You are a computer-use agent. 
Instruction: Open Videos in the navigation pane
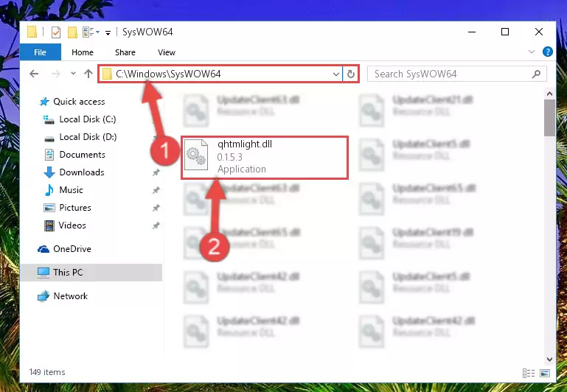72,225
